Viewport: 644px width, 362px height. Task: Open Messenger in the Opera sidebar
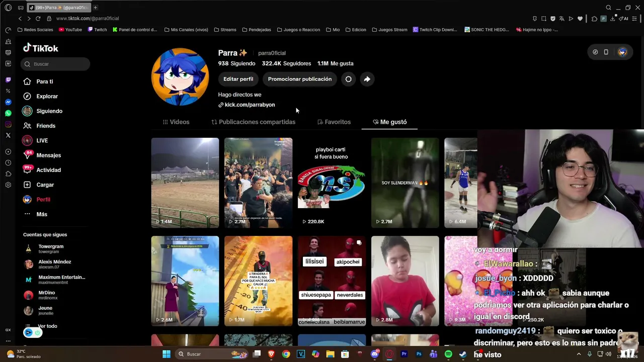click(8, 102)
